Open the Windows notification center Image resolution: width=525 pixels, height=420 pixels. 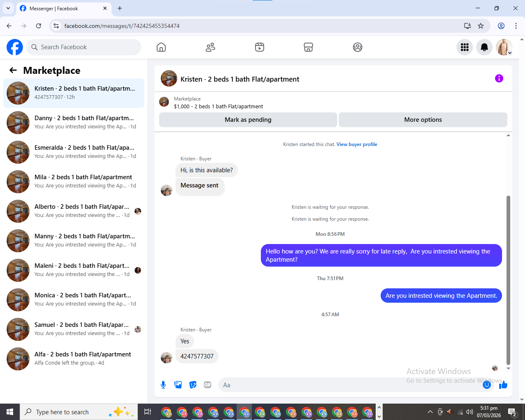512,412
